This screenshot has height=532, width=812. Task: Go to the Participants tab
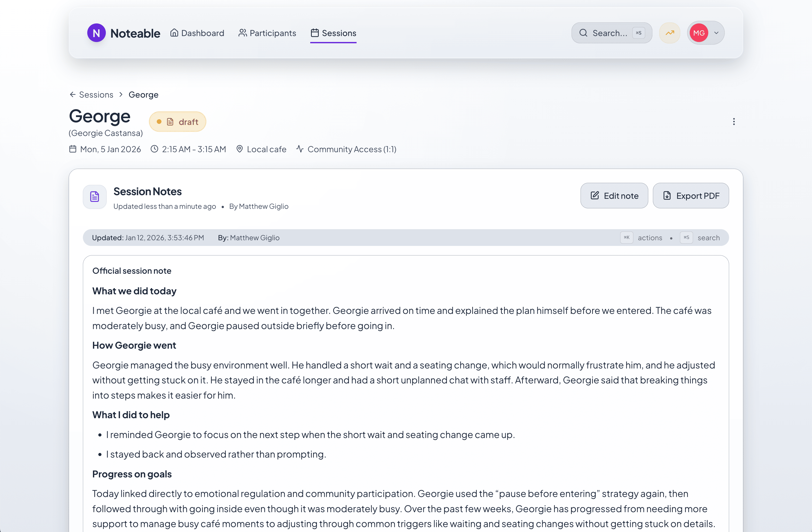click(267, 33)
